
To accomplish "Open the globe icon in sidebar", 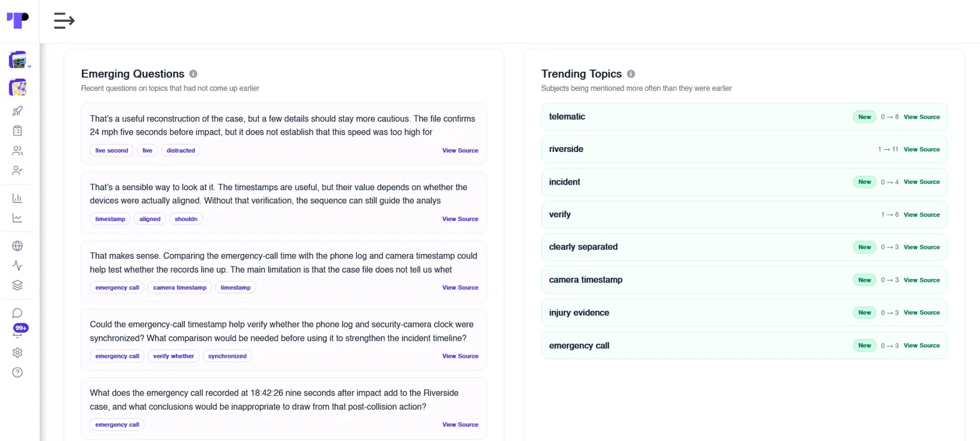I will (x=17, y=246).
